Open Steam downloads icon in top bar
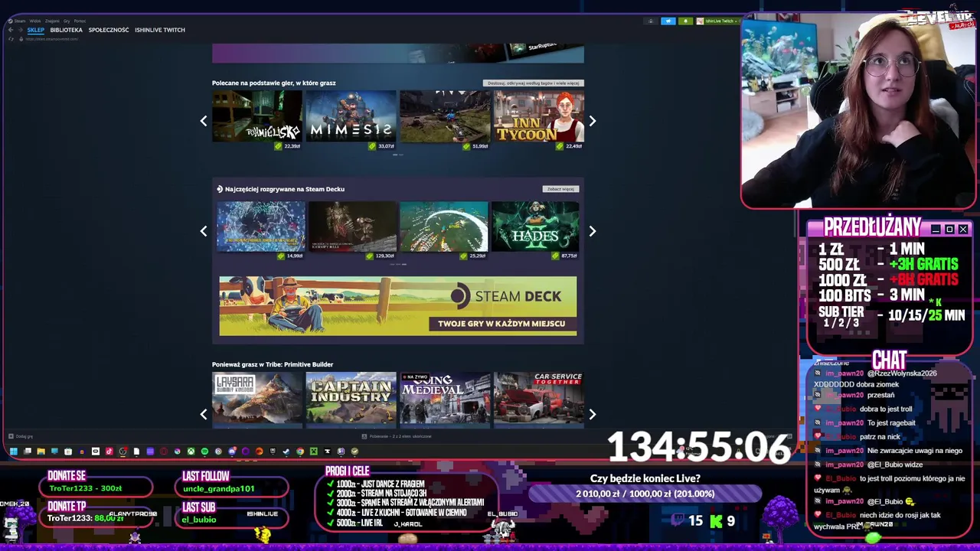980x551 pixels. (651, 21)
